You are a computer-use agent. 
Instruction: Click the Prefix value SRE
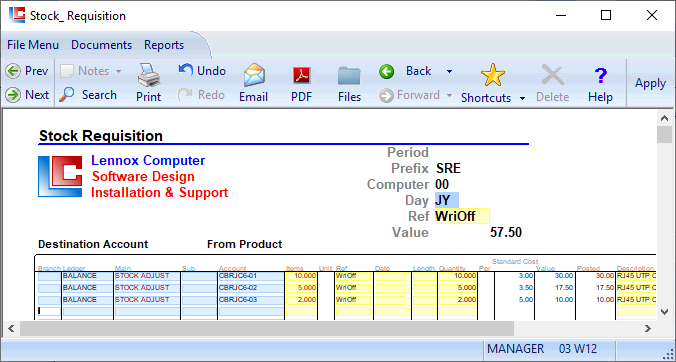point(448,169)
